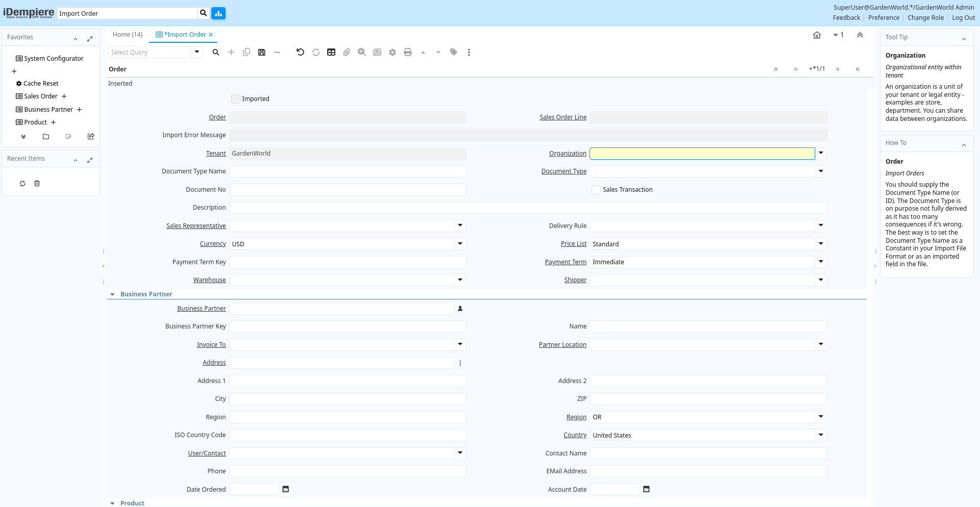980x507 pixels.
Task: Toggle grid view in toolbar
Action: [331, 52]
